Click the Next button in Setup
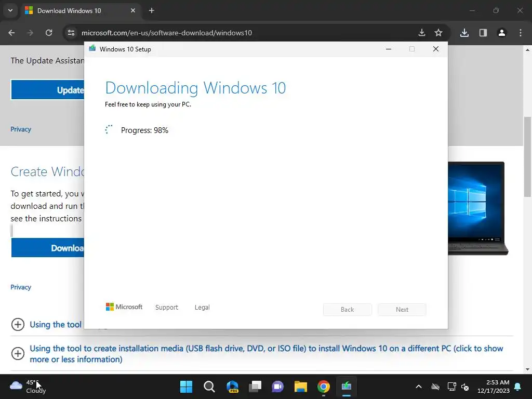Image resolution: width=532 pixels, height=399 pixels. click(402, 310)
